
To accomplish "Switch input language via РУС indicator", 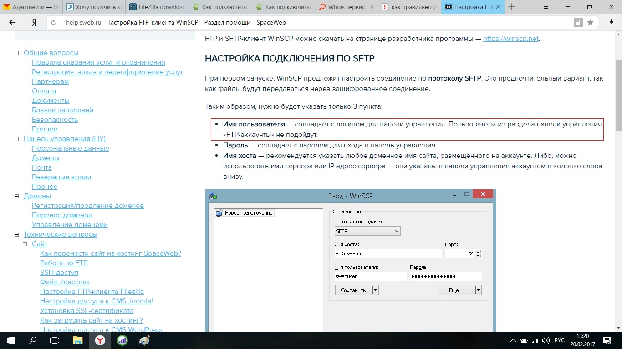I will click(560, 340).
